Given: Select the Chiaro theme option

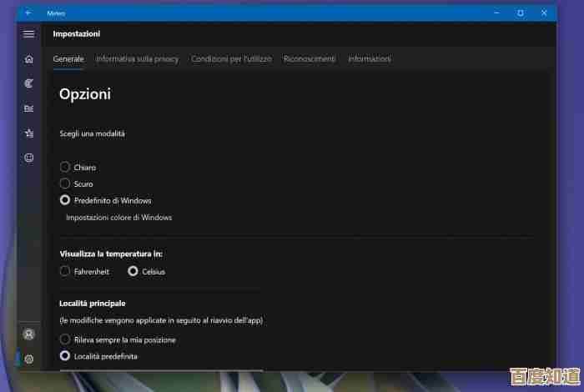Looking at the screenshot, I should pyautogui.click(x=65, y=168).
